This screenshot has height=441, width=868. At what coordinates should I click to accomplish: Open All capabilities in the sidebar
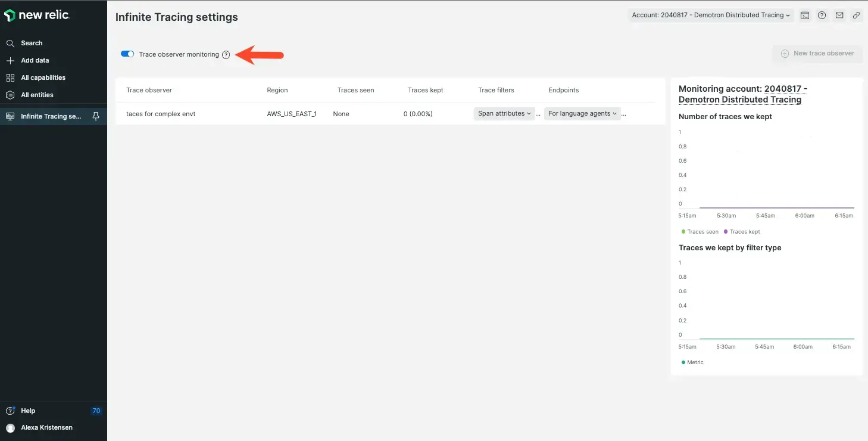coord(43,77)
